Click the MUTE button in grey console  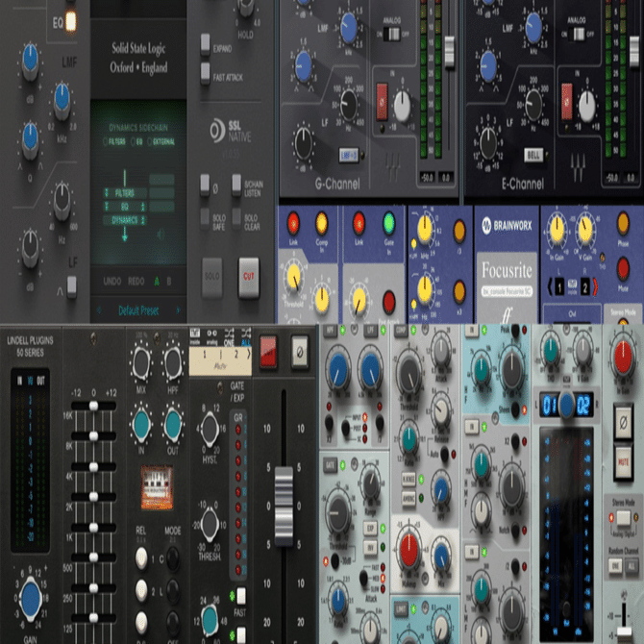[x=623, y=463]
